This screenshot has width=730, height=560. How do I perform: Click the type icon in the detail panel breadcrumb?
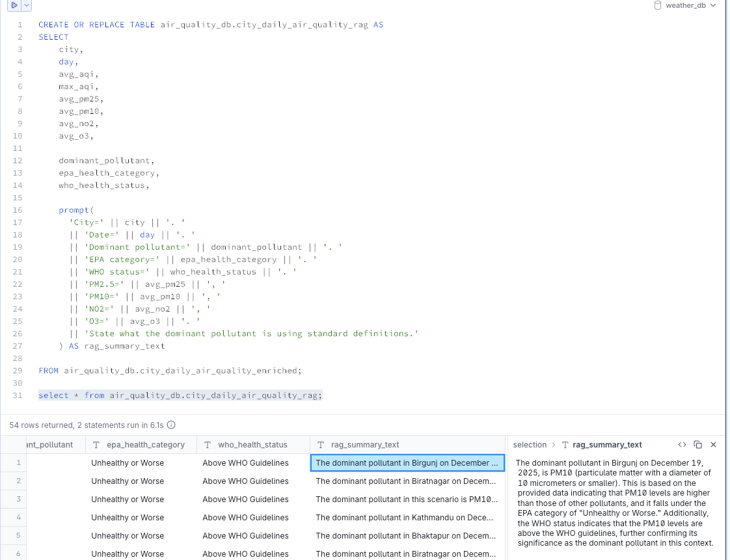coord(566,444)
